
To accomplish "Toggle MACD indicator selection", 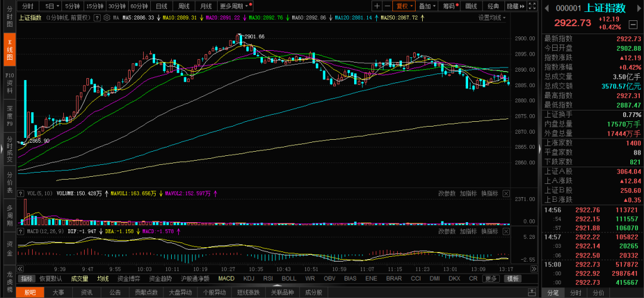I will pos(227,279).
